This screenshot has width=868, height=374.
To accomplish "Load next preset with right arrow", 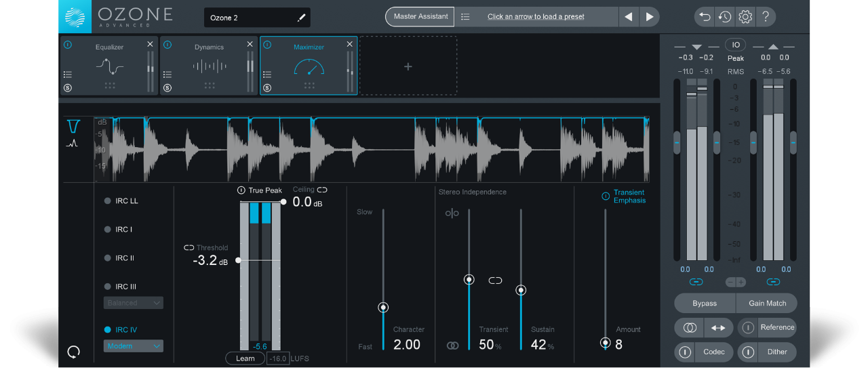I will click(x=650, y=17).
